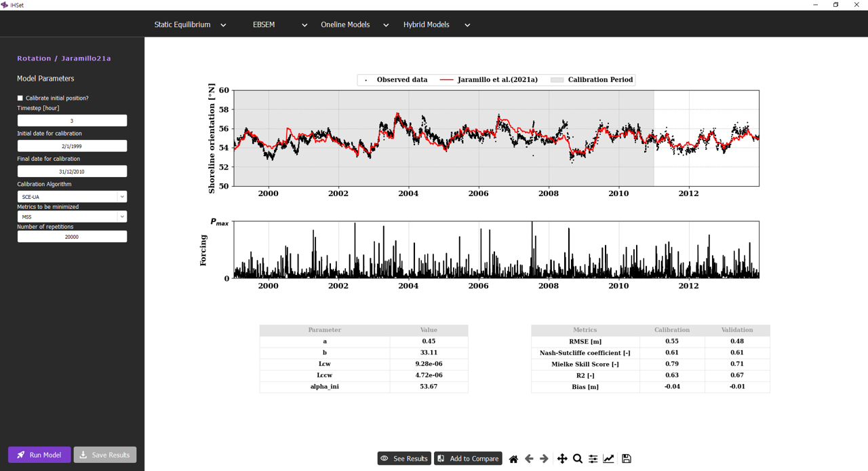The width and height of the screenshot is (868, 471).
Task: Open the Oneline Models menu
Action: pyautogui.click(x=354, y=25)
